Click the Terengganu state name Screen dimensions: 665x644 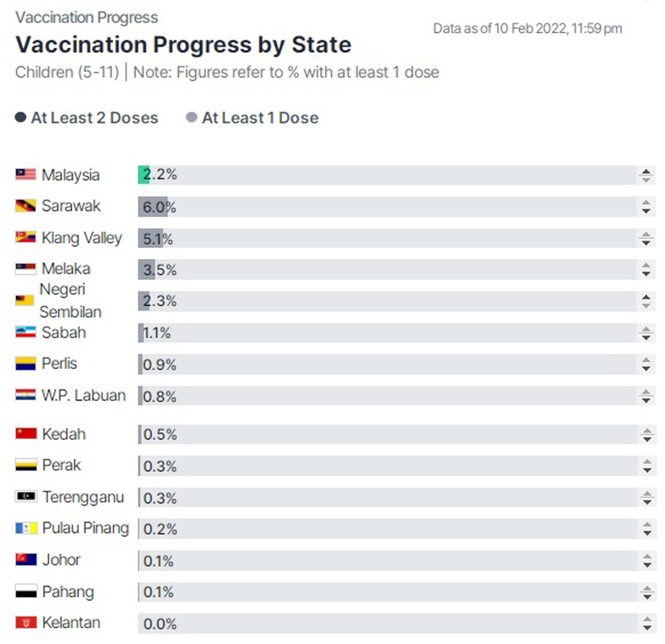click(83, 497)
